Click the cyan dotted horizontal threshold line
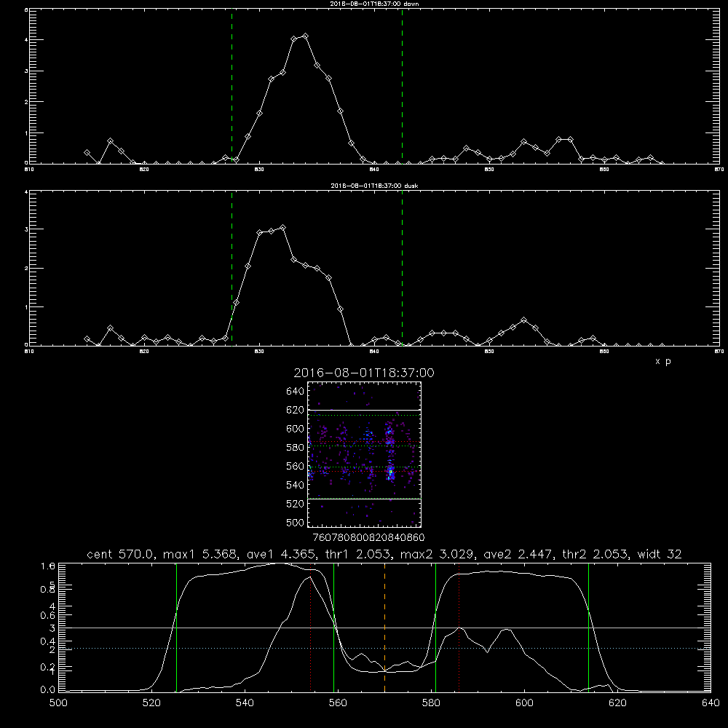The image size is (728, 728). [384, 648]
